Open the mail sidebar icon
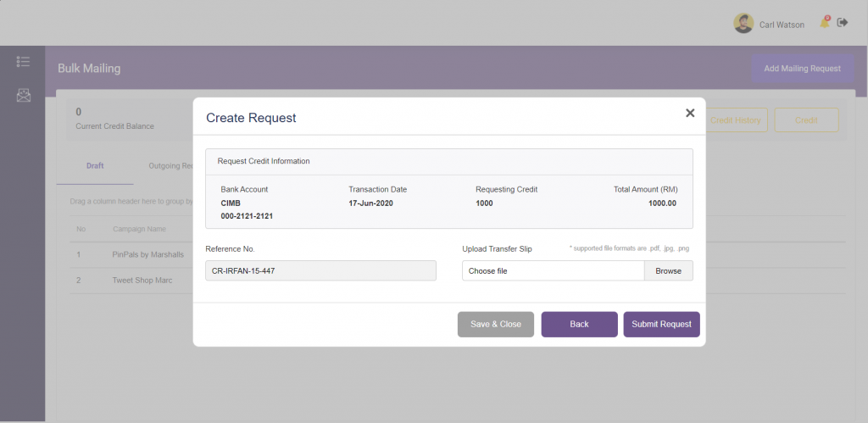This screenshot has width=868, height=423. (x=23, y=95)
